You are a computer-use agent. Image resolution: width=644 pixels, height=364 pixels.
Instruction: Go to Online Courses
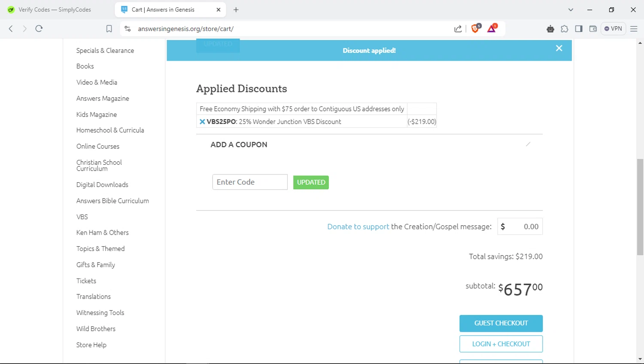(98, 146)
